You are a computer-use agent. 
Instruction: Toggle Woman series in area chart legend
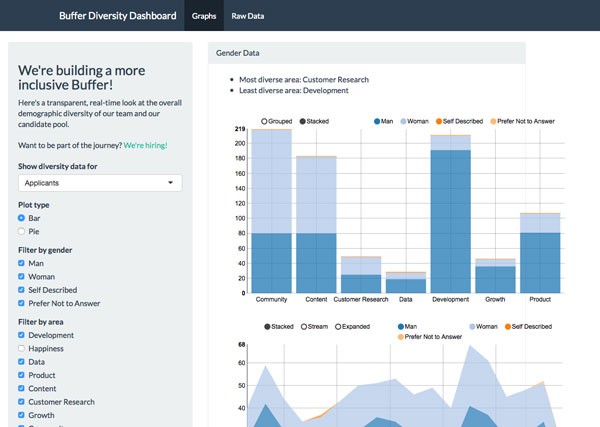(483, 327)
